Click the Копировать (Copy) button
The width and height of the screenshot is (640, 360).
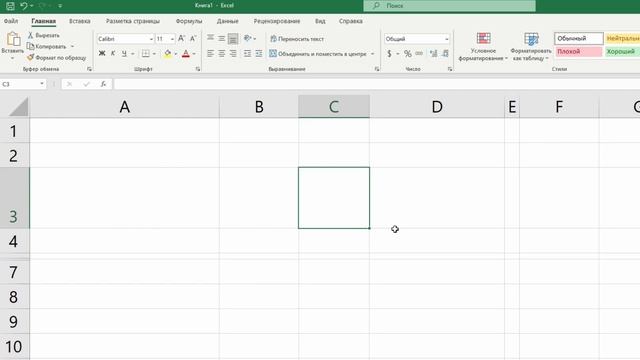tap(47, 47)
